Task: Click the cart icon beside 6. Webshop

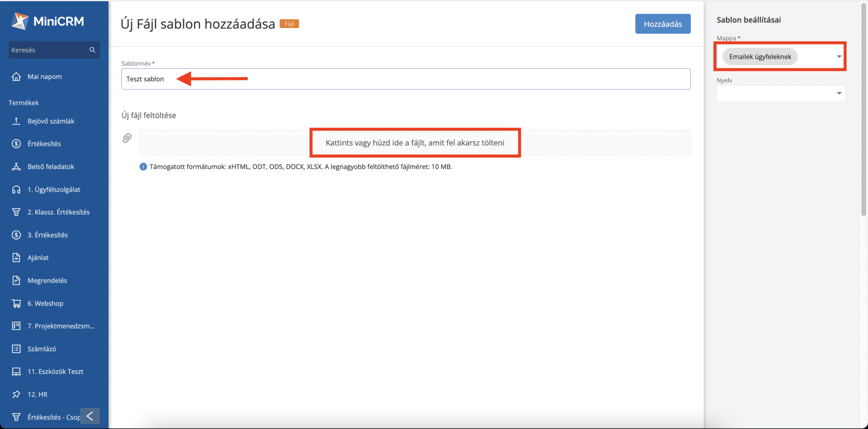Action: click(x=16, y=303)
